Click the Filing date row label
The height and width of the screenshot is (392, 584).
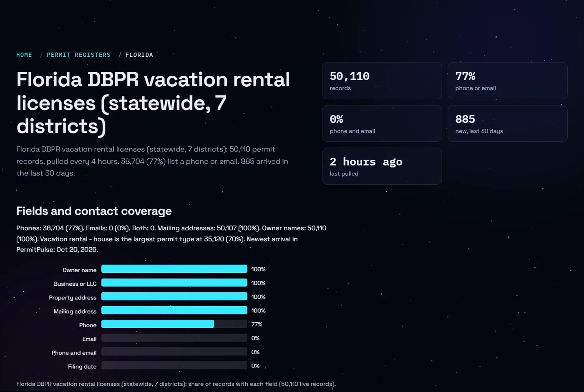[82, 366]
